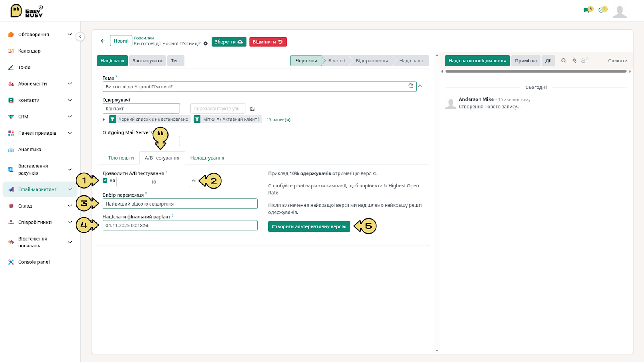Select the Чернетка status stage

[306, 61]
